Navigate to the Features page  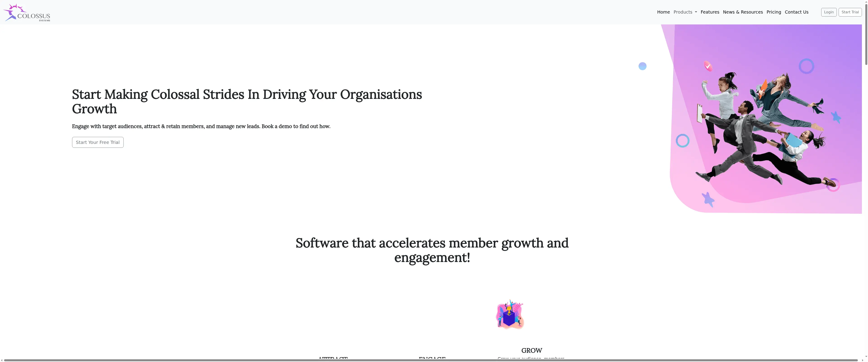710,12
